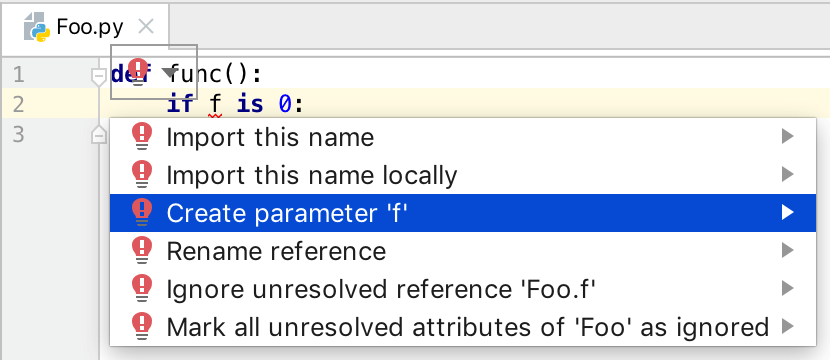Expand submenu arrow for Rename reference

(788, 250)
